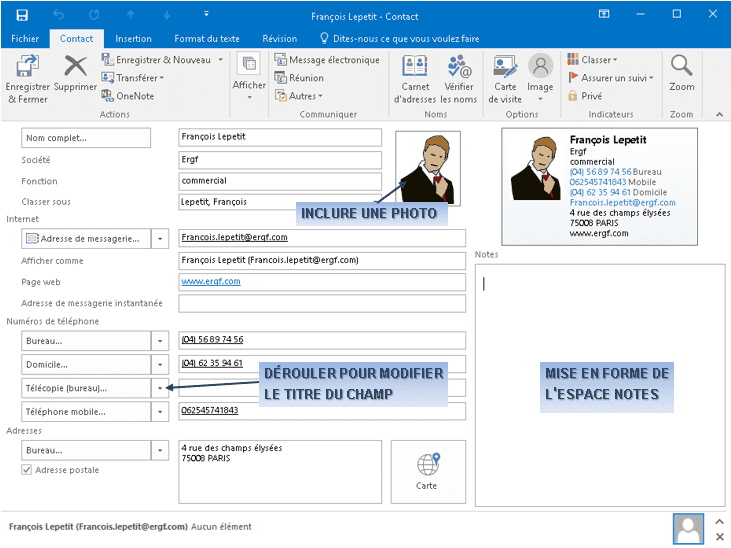
Task: Click the Undo arrow in title bar
Action: pos(58,15)
